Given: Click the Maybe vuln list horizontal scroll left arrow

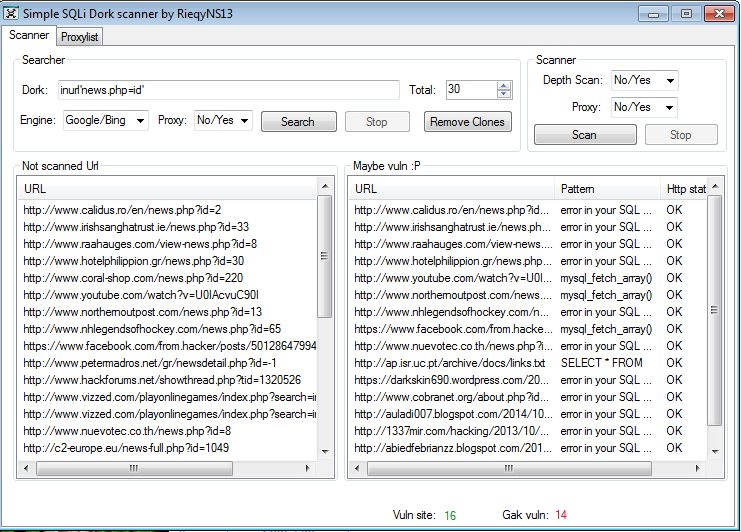Looking at the screenshot, I should (357, 468).
